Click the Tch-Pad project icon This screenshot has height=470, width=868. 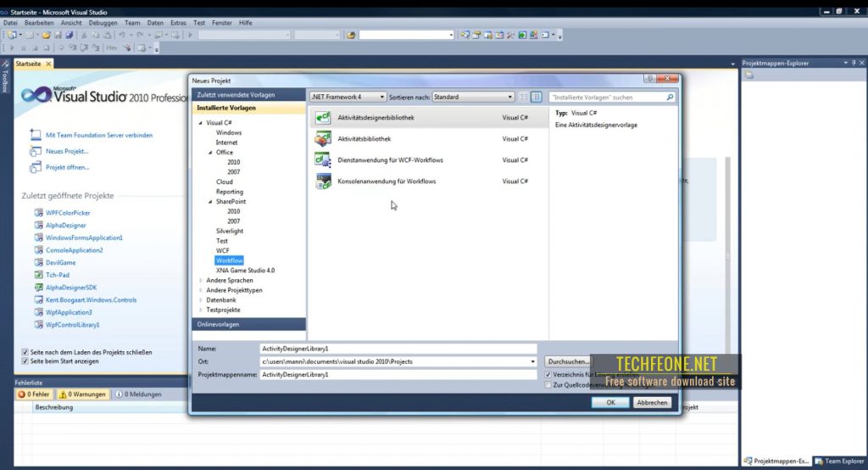39,274
